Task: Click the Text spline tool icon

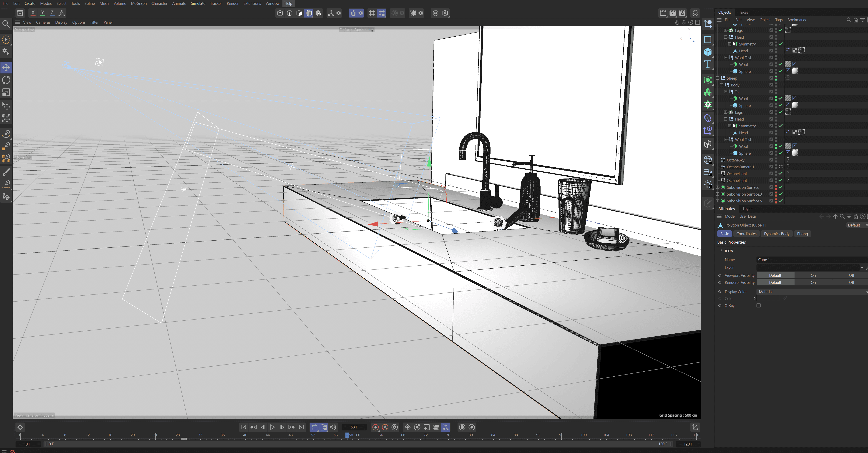Action: [708, 64]
